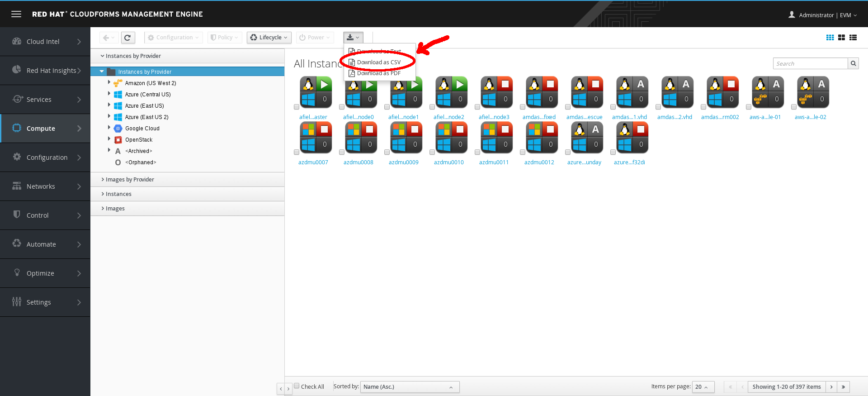Screen dimensions: 868x396
Task: Open the azdmu0007 instance thumbnail
Action: [316, 137]
